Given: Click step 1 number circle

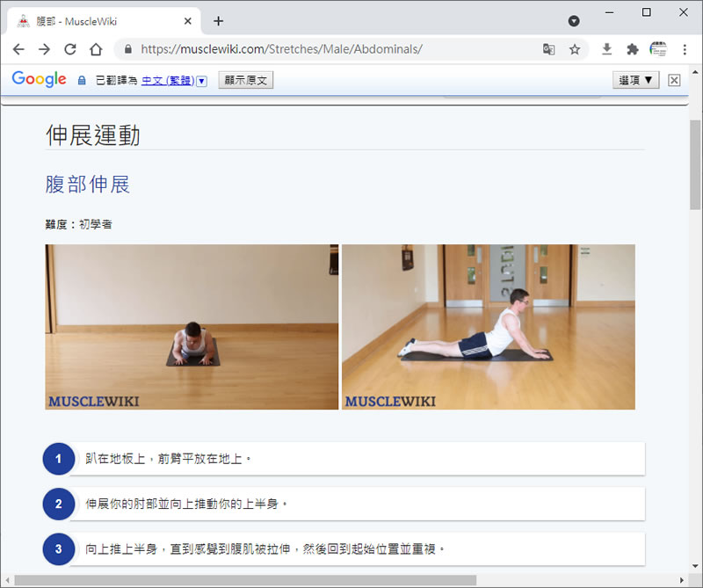Looking at the screenshot, I should pyautogui.click(x=59, y=459).
